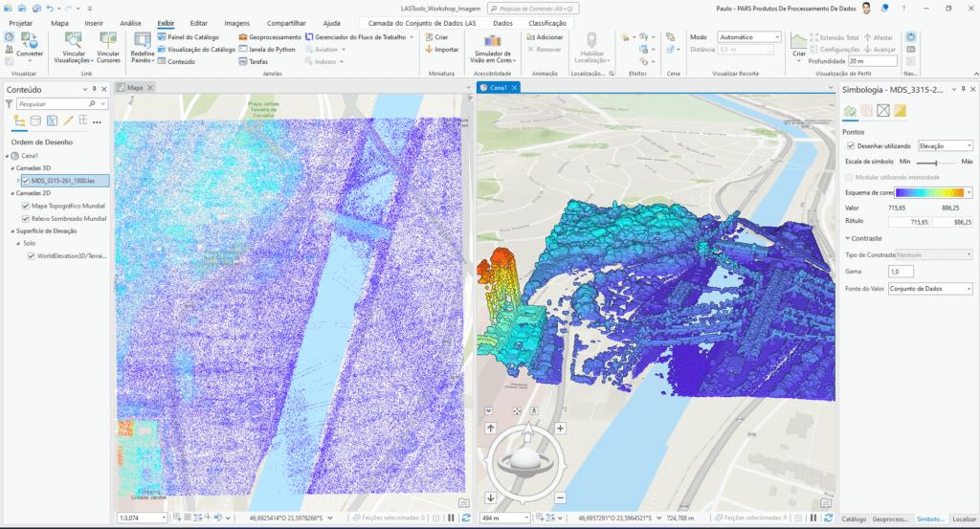Click the Converter icon in the ribbon
Screen dimensions: 980x529
tap(30, 42)
